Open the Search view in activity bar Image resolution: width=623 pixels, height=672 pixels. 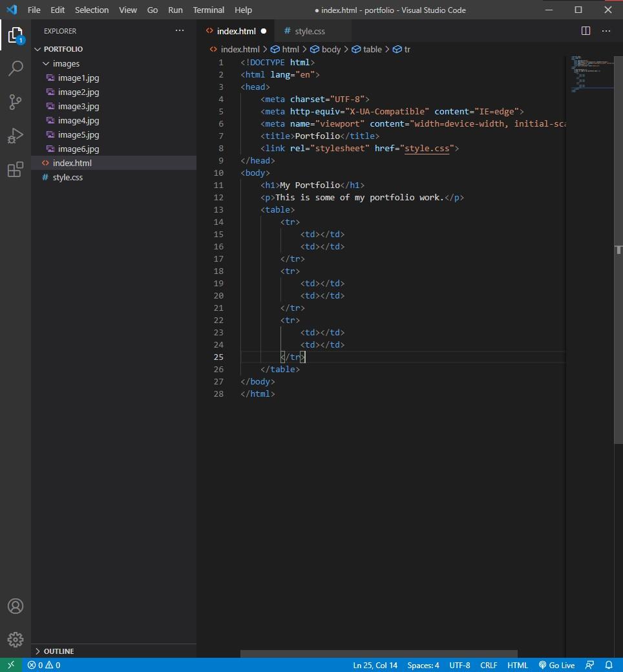tap(16, 68)
